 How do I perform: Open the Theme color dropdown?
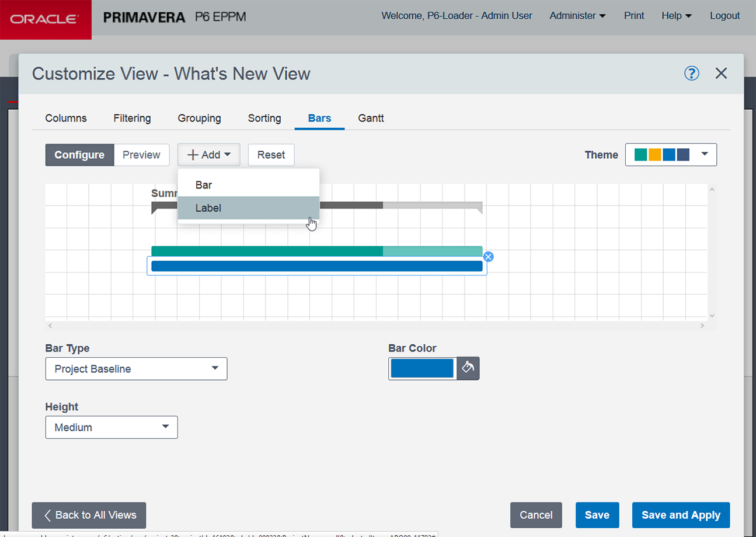click(671, 155)
